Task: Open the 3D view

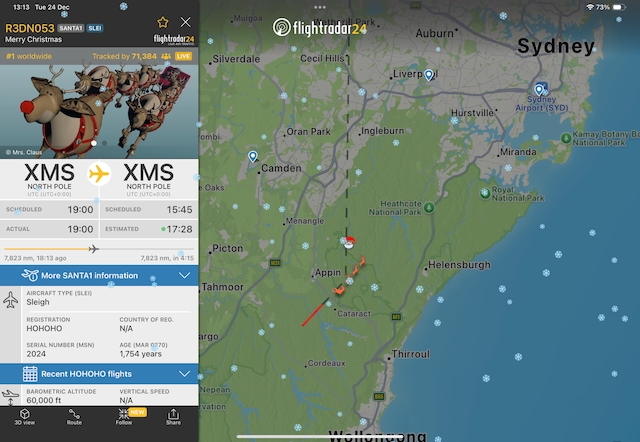Action: coord(24,417)
